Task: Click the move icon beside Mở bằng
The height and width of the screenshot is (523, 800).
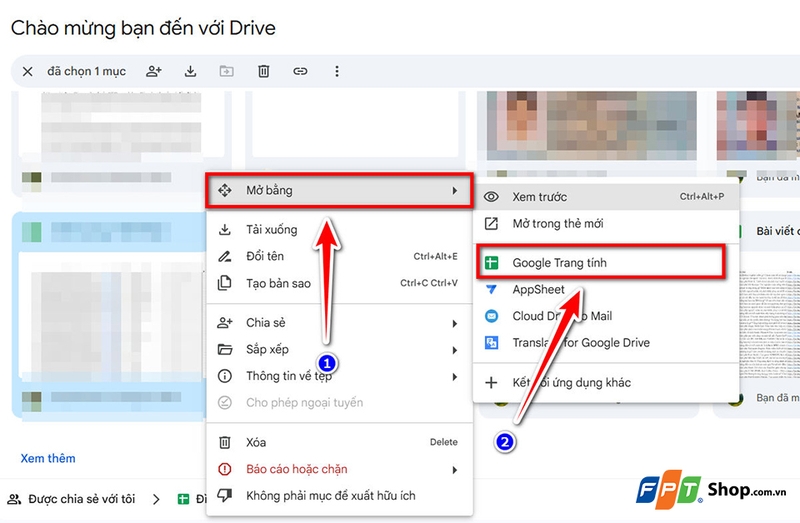Action: tap(224, 190)
